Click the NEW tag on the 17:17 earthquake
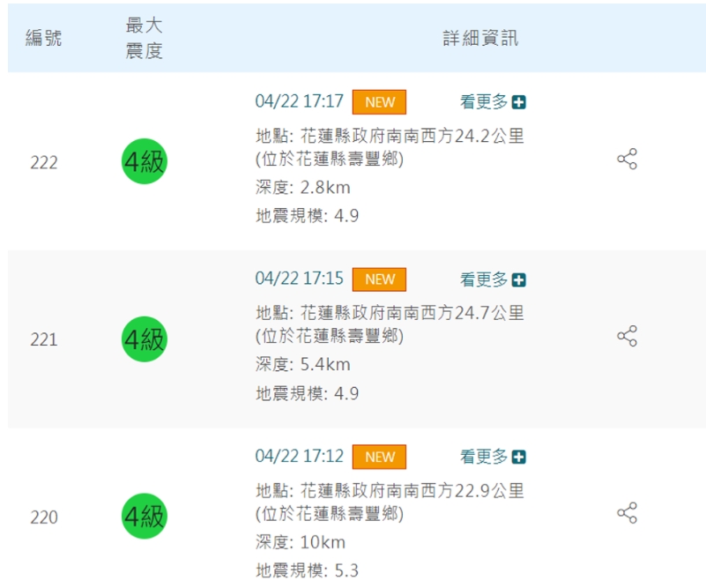Viewport: 706px width, 588px height. click(x=380, y=102)
